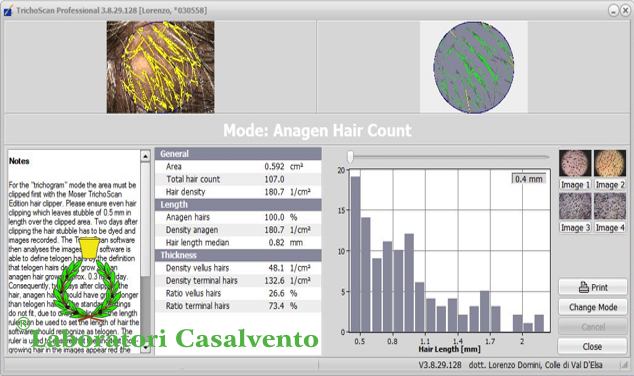Click the hair length threshold slider handle
Viewport: 634px width, 376px height.
point(351,157)
